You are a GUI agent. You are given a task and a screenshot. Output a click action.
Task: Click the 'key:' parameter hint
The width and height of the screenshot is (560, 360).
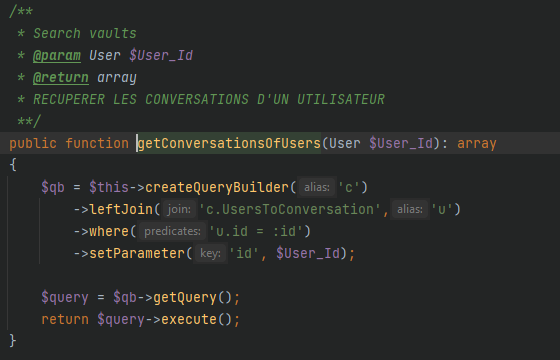[210, 254]
